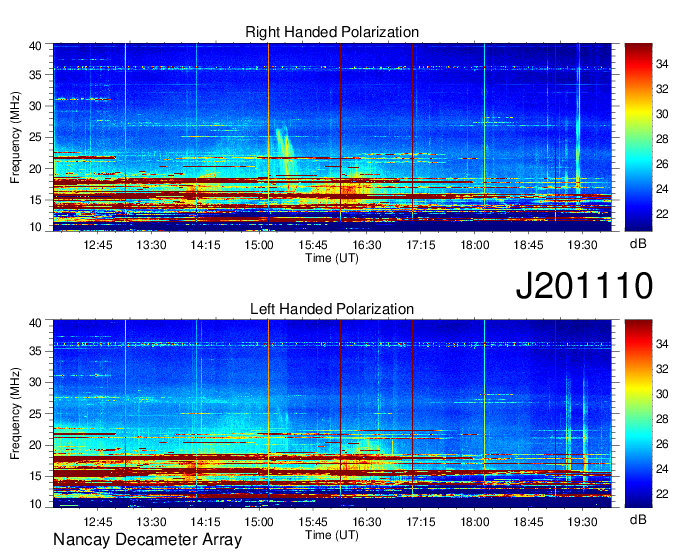
Task: Click the 17:15 tick under Right Handed plot
Action: 421,245
